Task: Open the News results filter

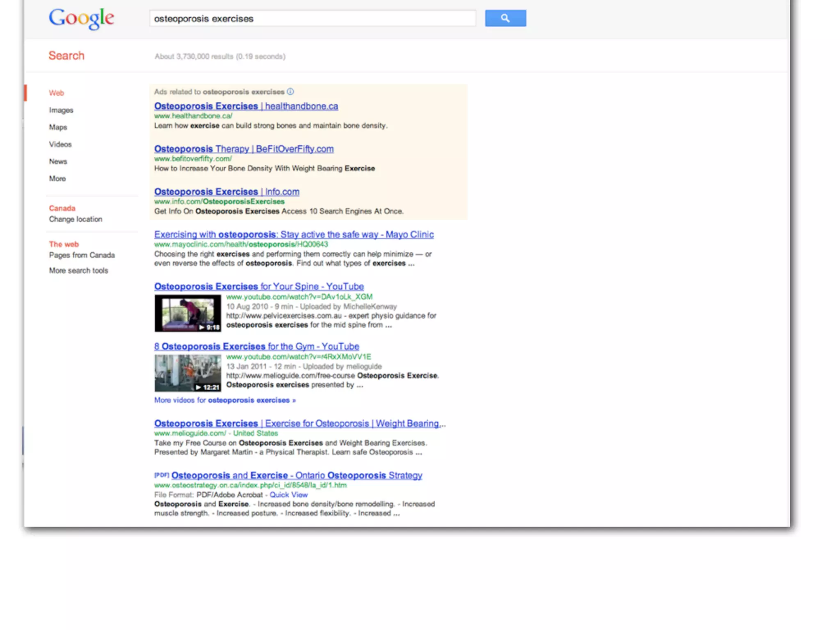Action: tap(58, 161)
